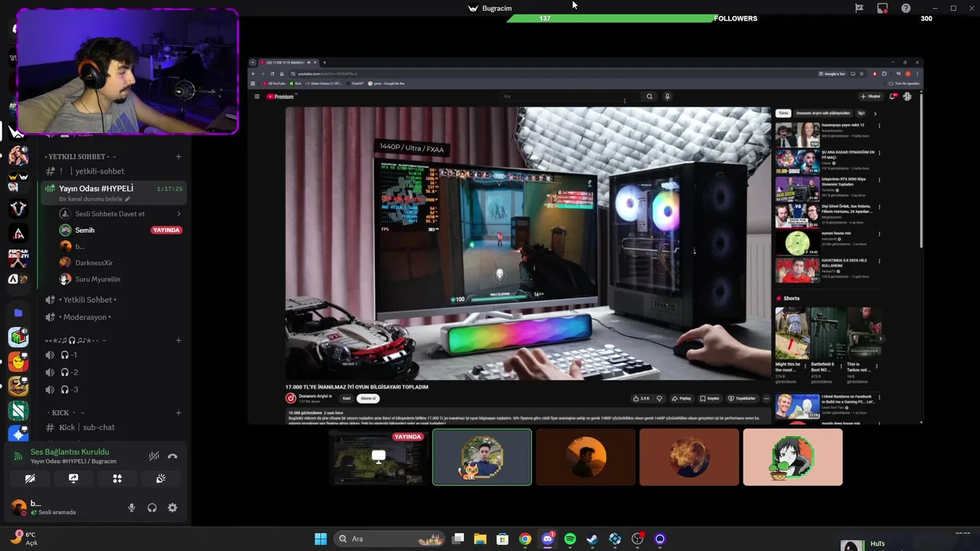Open the soundboard in voice controls
Screen dimensions: 980x551
tap(161, 478)
